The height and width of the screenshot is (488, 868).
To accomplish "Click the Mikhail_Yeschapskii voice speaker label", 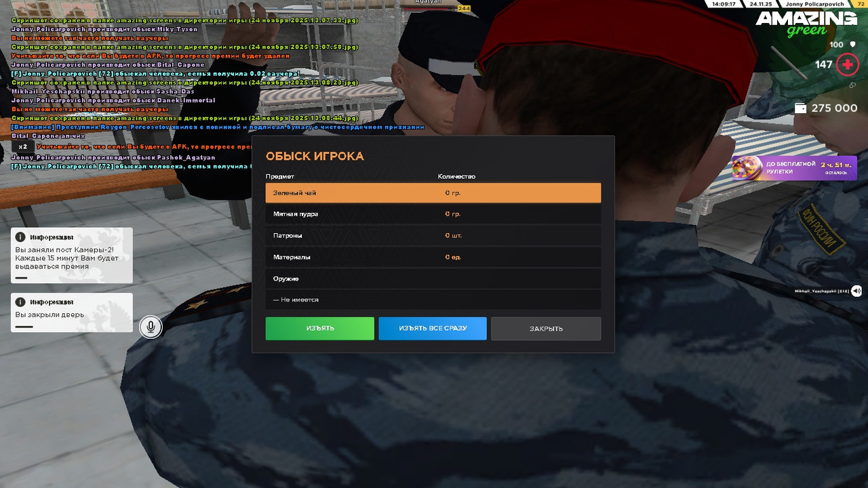I will coord(822,291).
